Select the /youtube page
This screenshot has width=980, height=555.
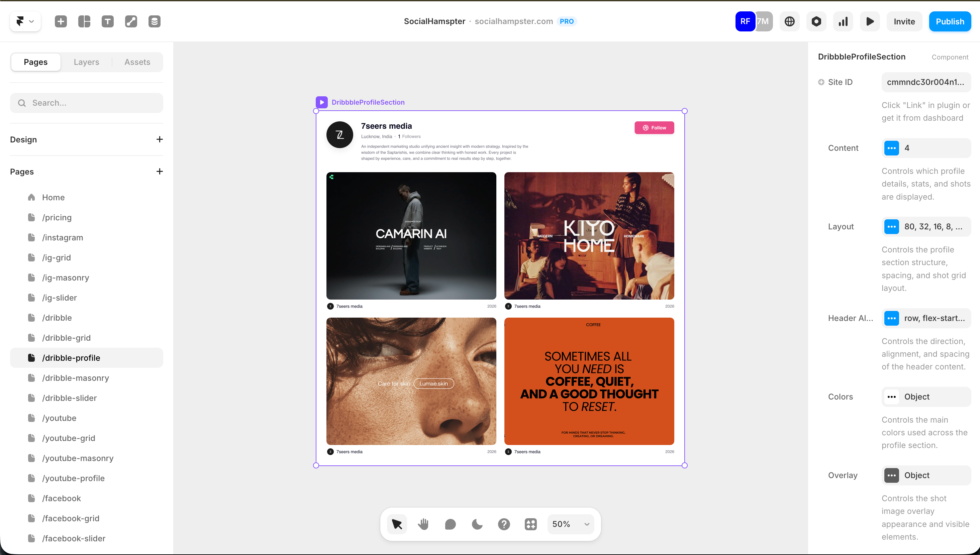click(x=87, y=418)
